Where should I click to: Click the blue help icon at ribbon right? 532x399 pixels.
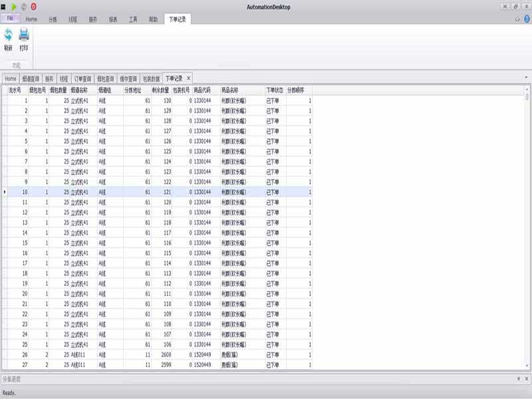click(526, 19)
